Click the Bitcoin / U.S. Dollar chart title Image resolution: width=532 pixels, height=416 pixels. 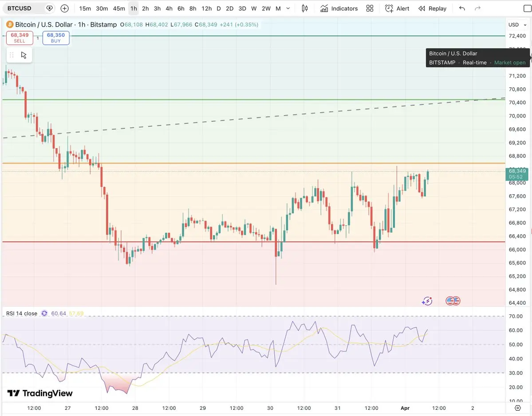(44, 24)
